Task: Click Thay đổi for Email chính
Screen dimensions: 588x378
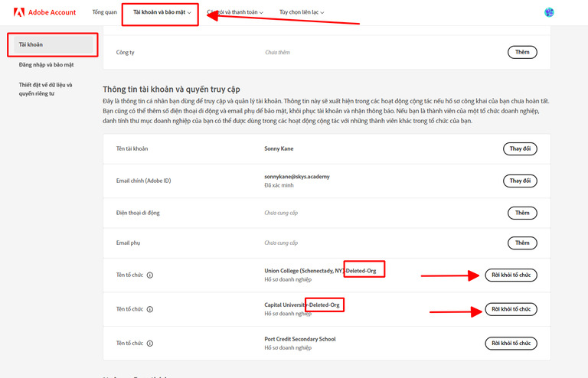Action: 520,181
